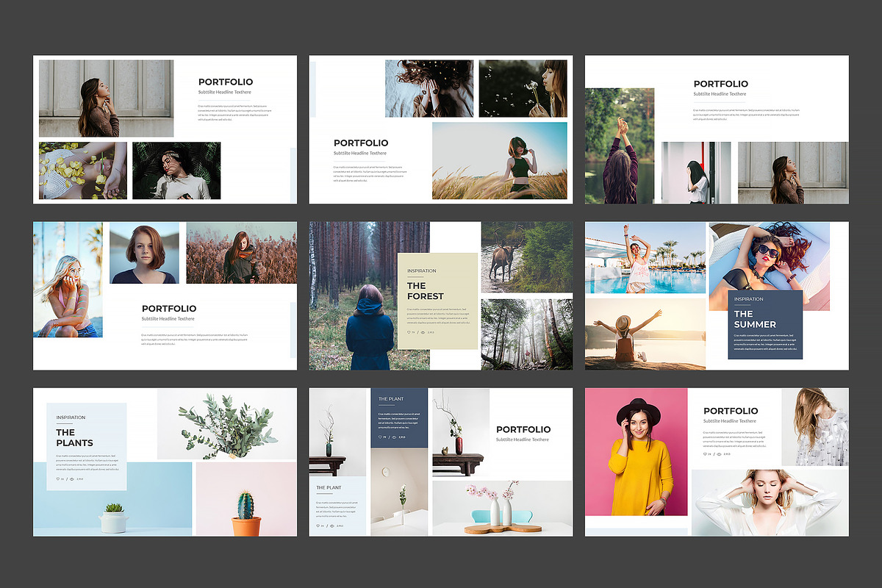Select the short-haired redhead portrait photo

tap(144, 253)
